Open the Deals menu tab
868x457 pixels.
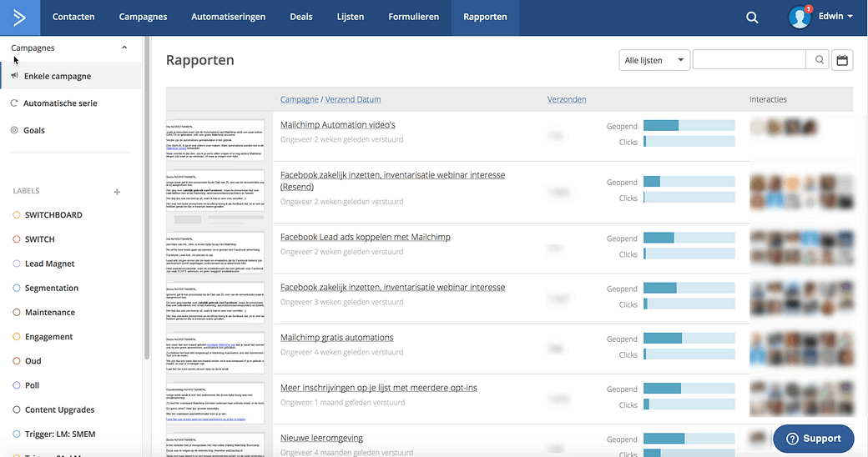click(301, 17)
